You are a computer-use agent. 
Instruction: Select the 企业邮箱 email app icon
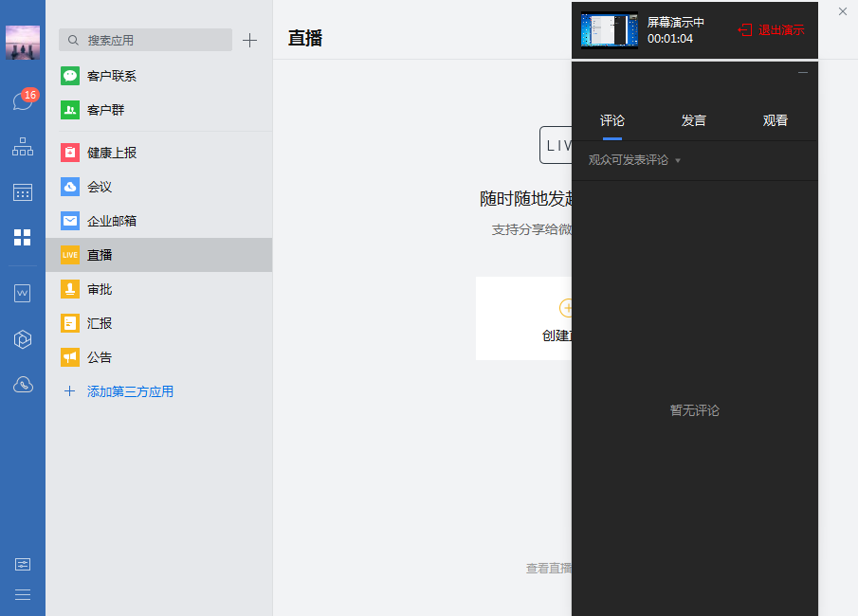point(69,221)
